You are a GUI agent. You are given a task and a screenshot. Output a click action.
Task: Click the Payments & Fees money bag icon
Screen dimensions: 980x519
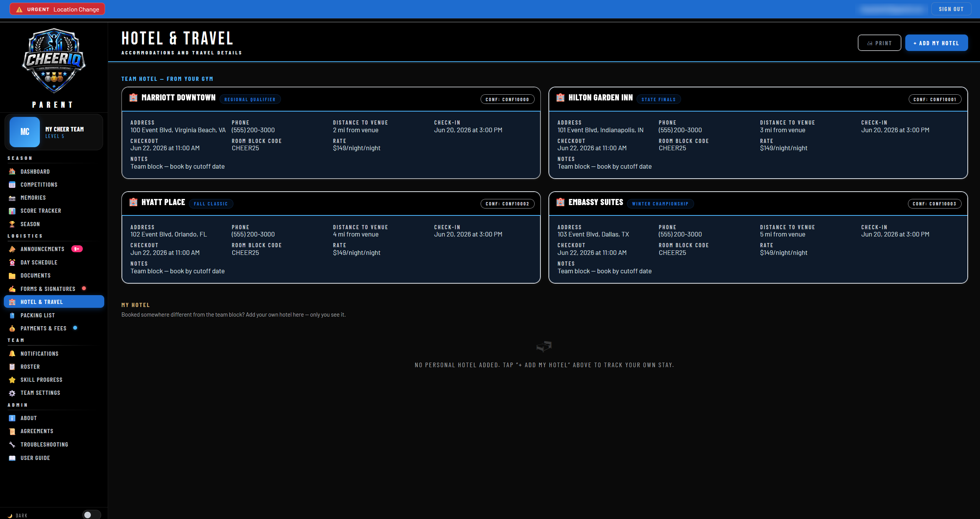coord(12,328)
